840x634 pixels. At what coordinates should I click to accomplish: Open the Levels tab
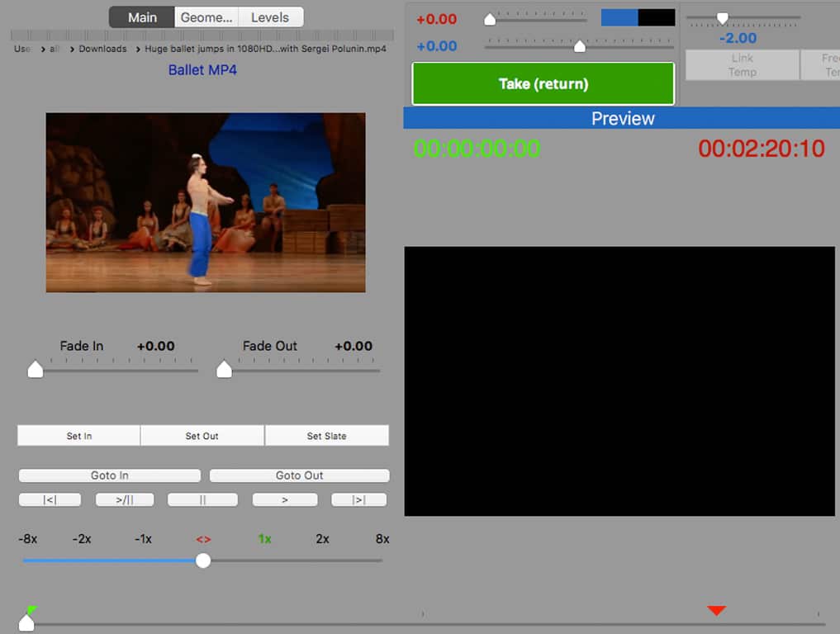tap(270, 17)
